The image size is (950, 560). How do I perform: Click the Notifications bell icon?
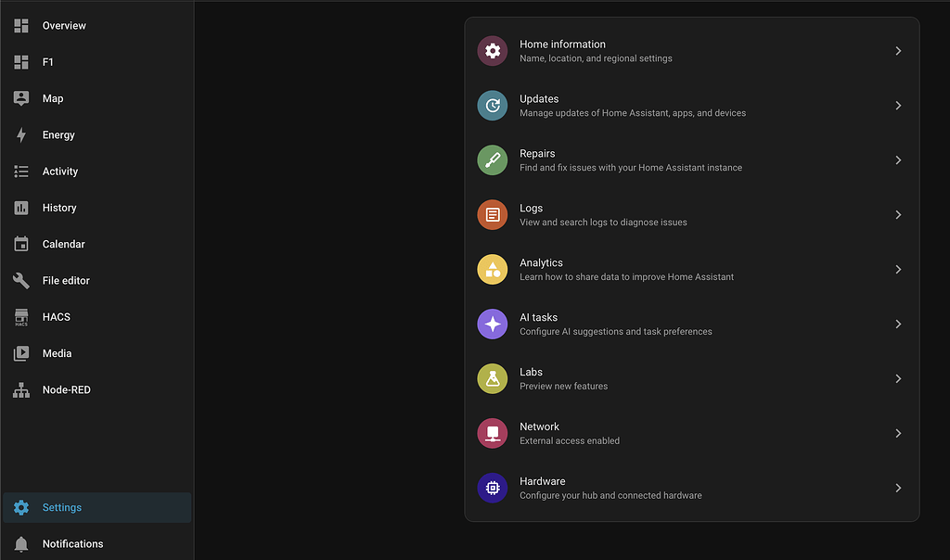click(21, 543)
